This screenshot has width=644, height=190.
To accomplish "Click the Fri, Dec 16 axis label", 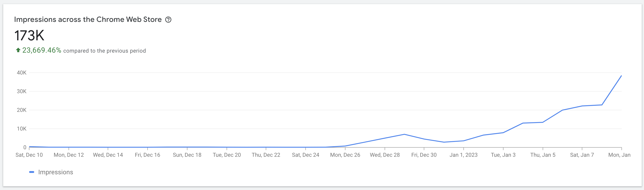I will (x=148, y=155).
